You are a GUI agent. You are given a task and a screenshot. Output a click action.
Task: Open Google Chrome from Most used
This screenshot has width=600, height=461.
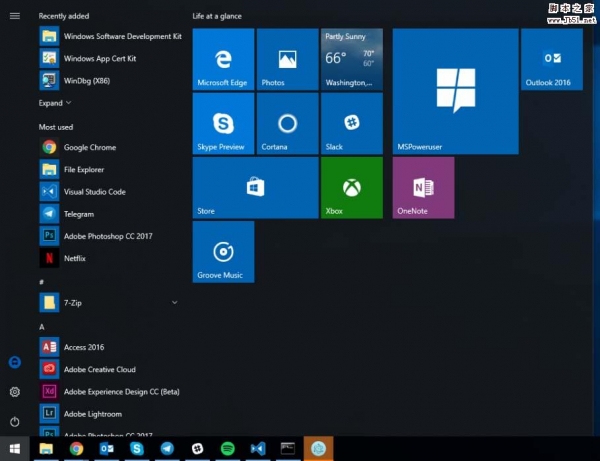coord(89,147)
